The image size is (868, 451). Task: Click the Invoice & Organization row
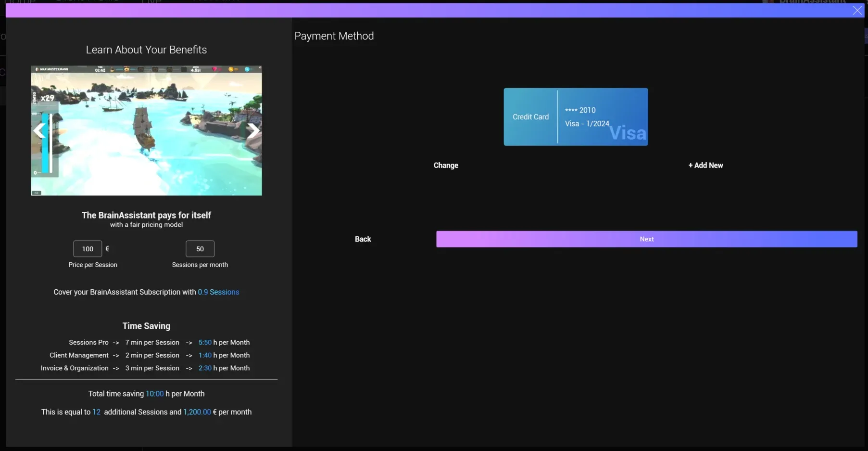point(145,368)
